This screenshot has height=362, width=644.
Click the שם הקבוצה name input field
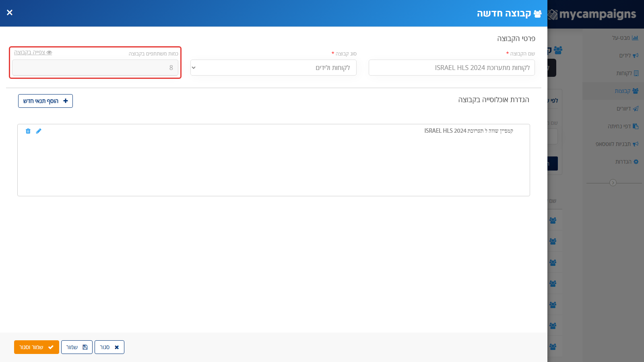(452, 68)
